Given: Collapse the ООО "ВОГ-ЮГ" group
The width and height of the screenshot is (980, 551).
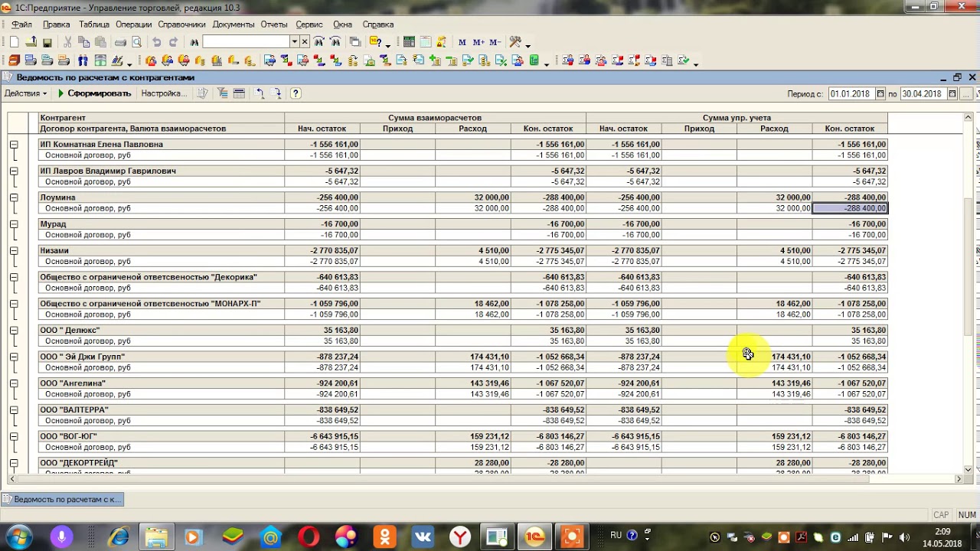Looking at the screenshot, I should click(x=14, y=436).
